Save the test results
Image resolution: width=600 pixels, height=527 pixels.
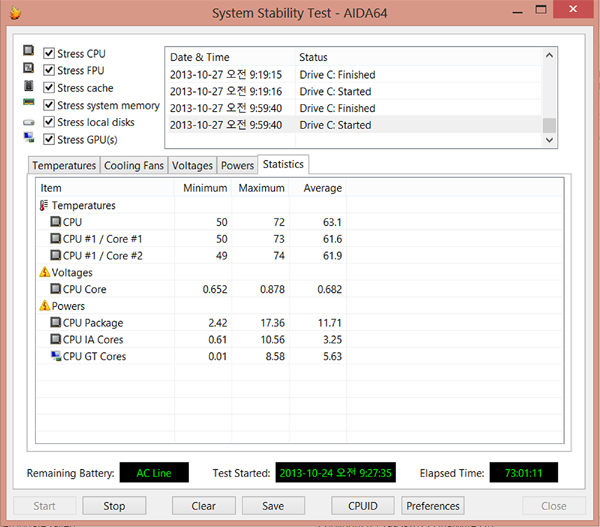[x=273, y=506]
